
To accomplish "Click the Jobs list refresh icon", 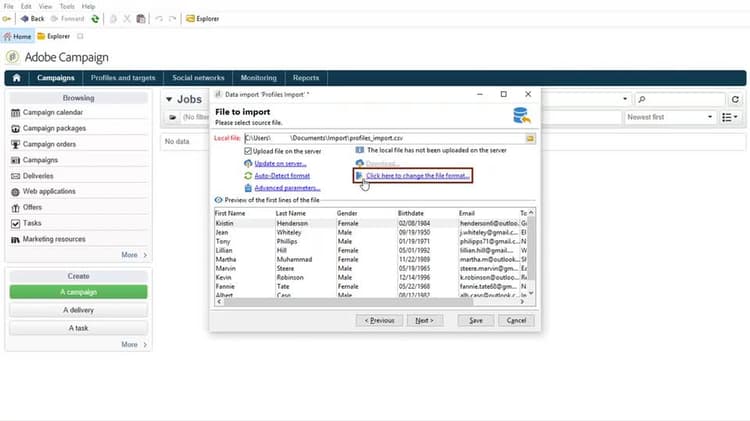I will tap(735, 99).
